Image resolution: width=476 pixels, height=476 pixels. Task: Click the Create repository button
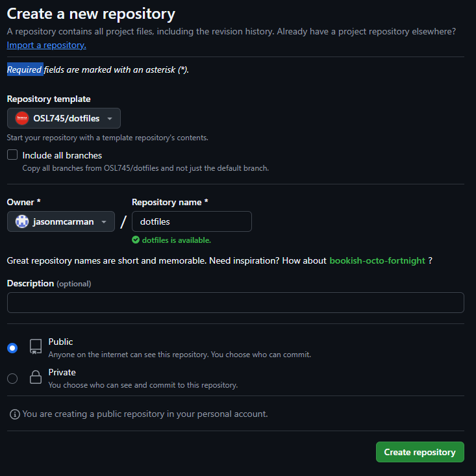(x=420, y=452)
